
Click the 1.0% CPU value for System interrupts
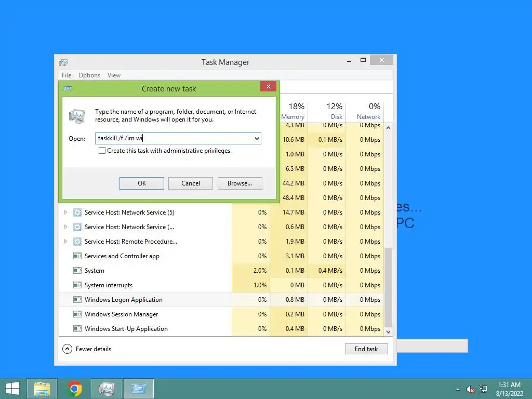coord(260,285)
